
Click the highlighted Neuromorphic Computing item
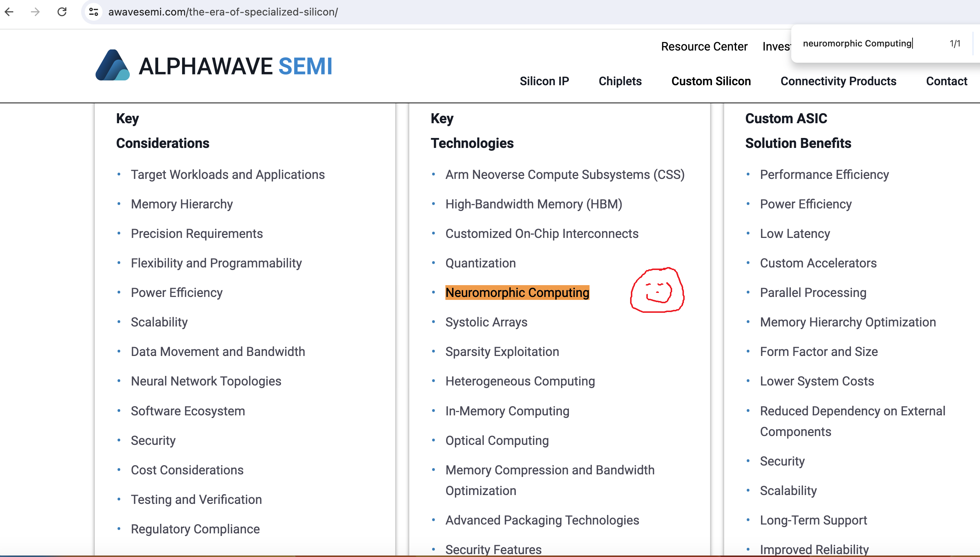coord(517,293)
